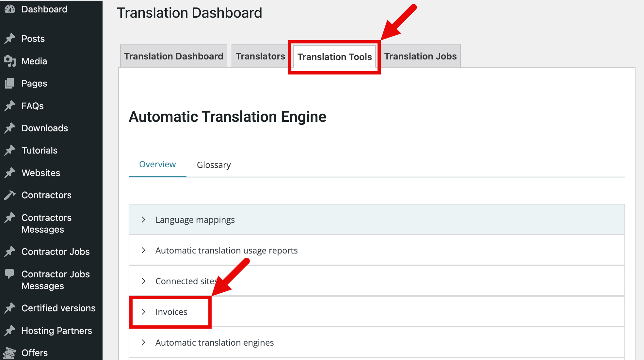Open the Tutorials menu item
Image resolution: width=644 pixels, height=360 pixels.
[40, 150]
